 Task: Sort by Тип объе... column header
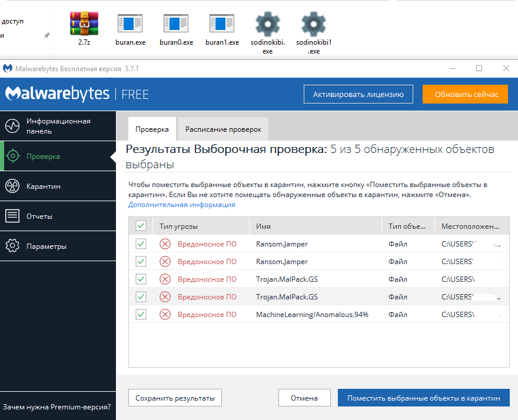(409, 226)
